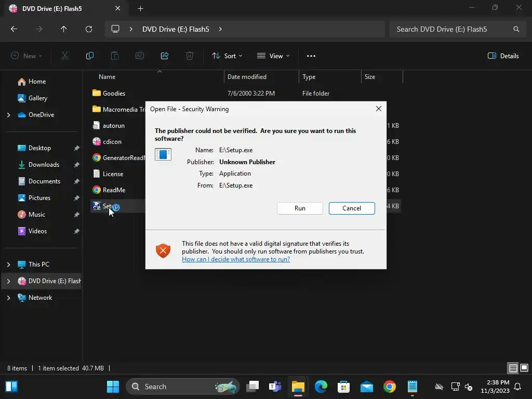Switch to details list view icon in status bar
Image resolution: width=532 pixels, height=399 pixels.
[513, 368]
